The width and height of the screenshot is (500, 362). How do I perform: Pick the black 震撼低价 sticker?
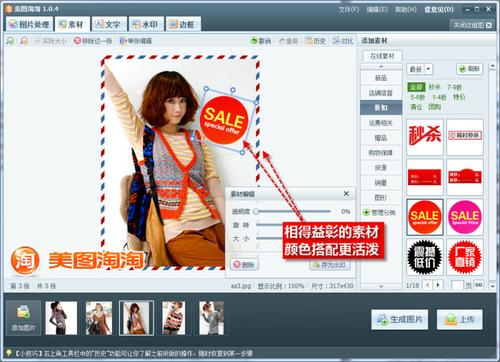[425, 257]
